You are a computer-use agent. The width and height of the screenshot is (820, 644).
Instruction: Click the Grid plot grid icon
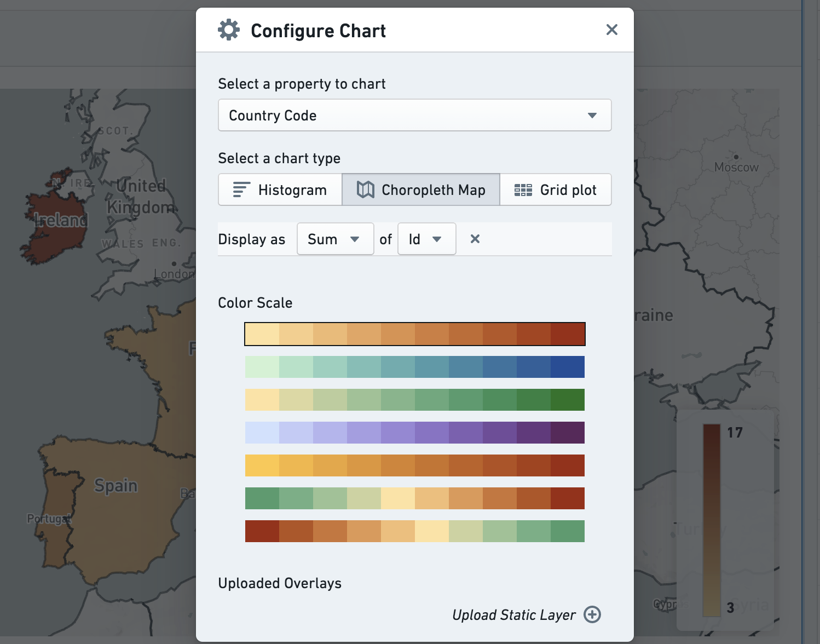(523, 190)
